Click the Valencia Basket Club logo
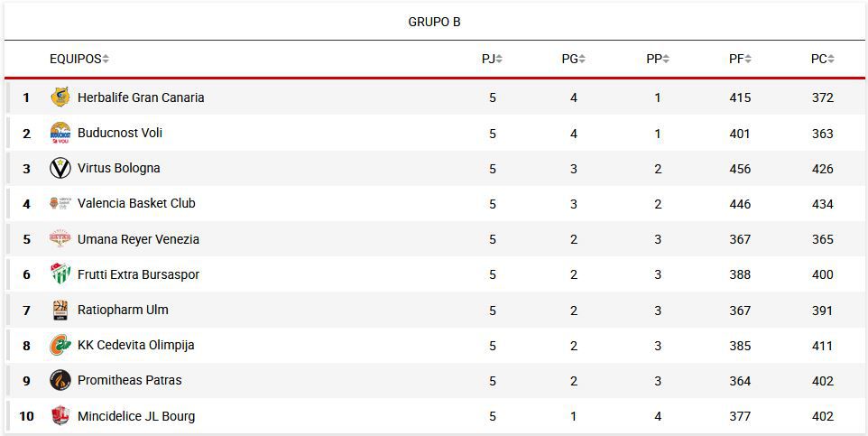Screen dimensions: 868x436 tap(60, 203)
